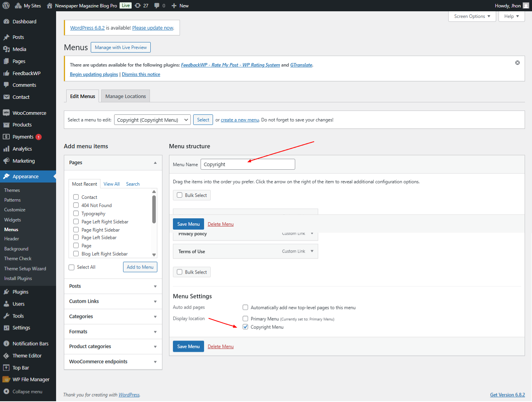
Task: Click the Pages list scroll down arrow
Action: pos(154,255)
